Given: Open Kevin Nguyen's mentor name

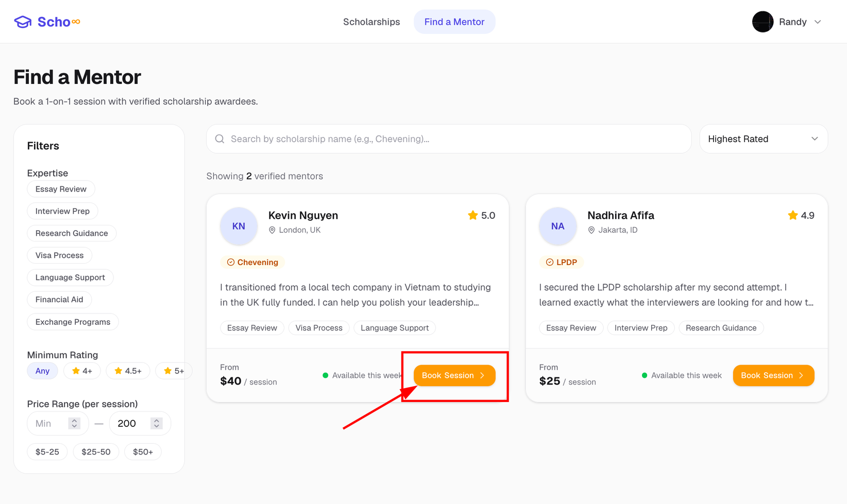Looking at the screenshot, I should pyautogui.click(x=303, y=215).
